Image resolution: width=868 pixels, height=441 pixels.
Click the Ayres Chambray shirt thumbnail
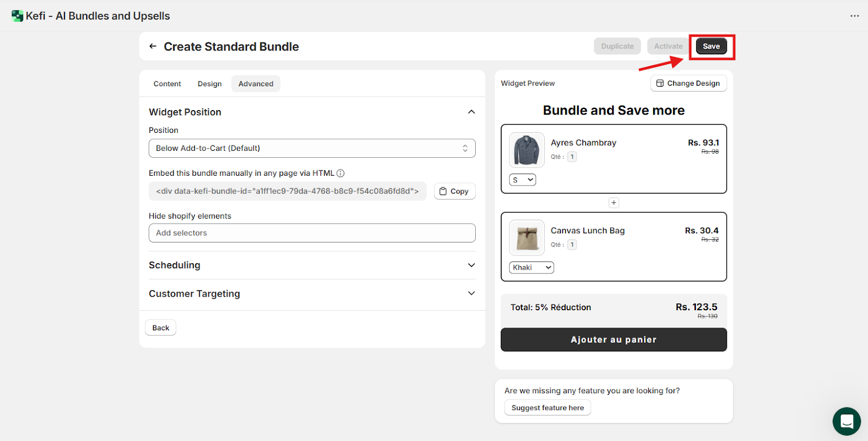point(526,150)
